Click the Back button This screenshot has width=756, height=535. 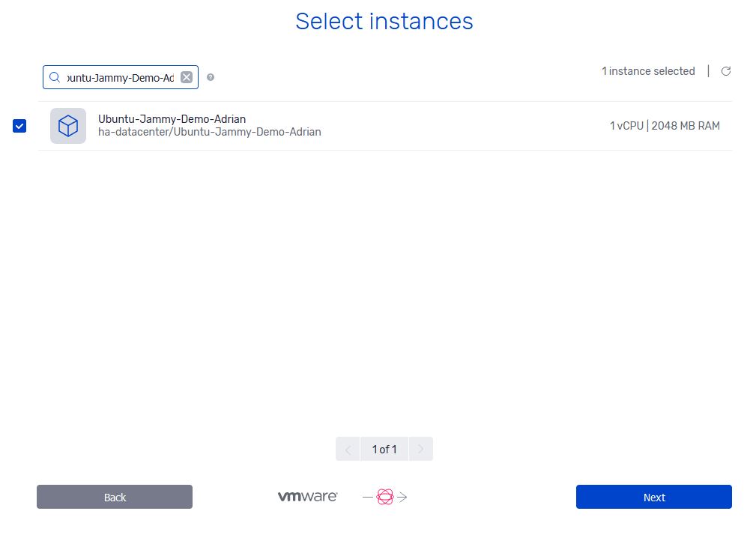(115, 497)
